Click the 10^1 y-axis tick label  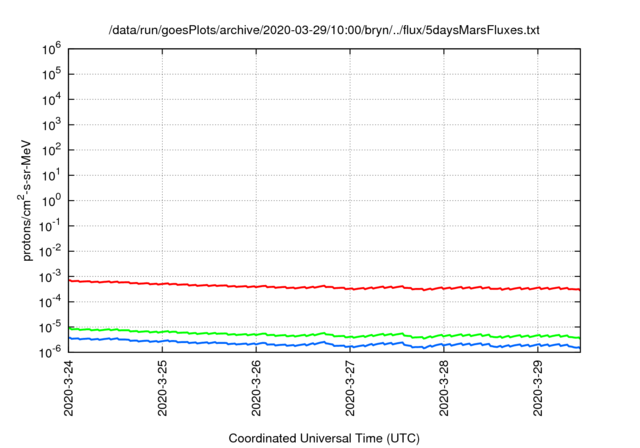[x=51, y=175]
